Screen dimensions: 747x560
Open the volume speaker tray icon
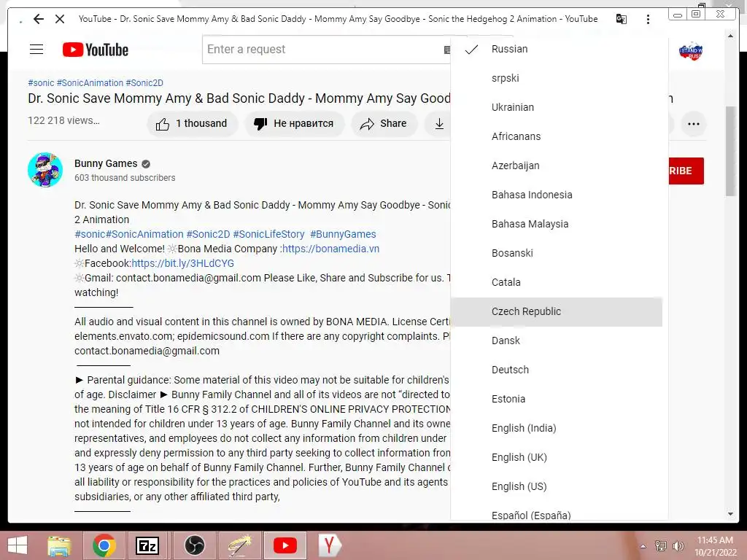(678, 546)
